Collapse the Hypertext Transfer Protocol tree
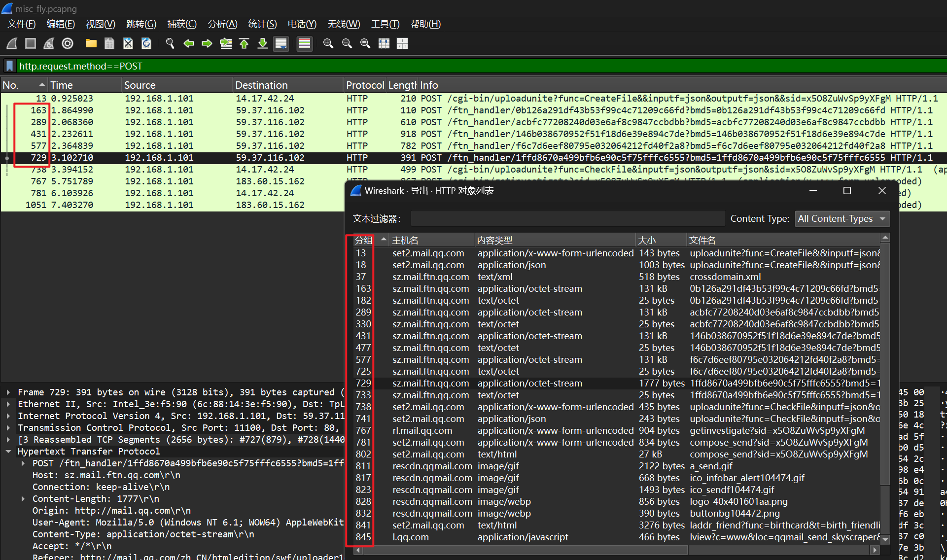Image resolution: width=947 pixels, height=560 pixels. click(8, 451)
